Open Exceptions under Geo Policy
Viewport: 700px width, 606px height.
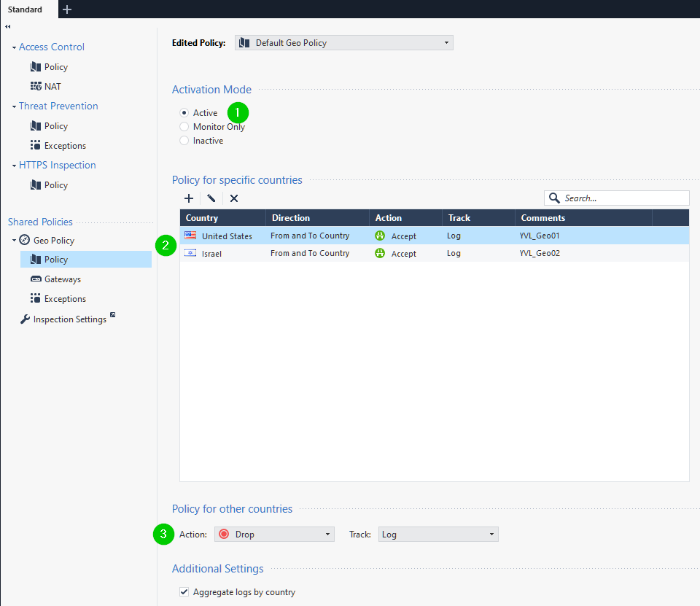click(65, 299)
